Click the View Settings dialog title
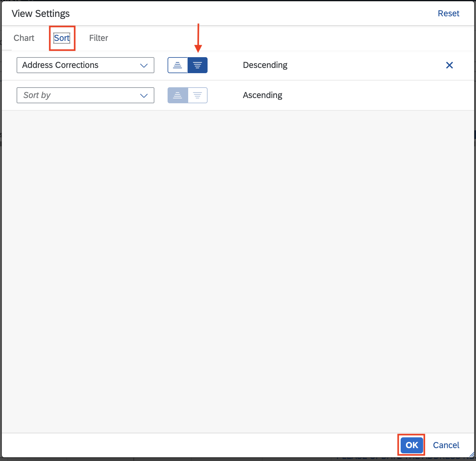The image size is (476, 461). (41, 14)
